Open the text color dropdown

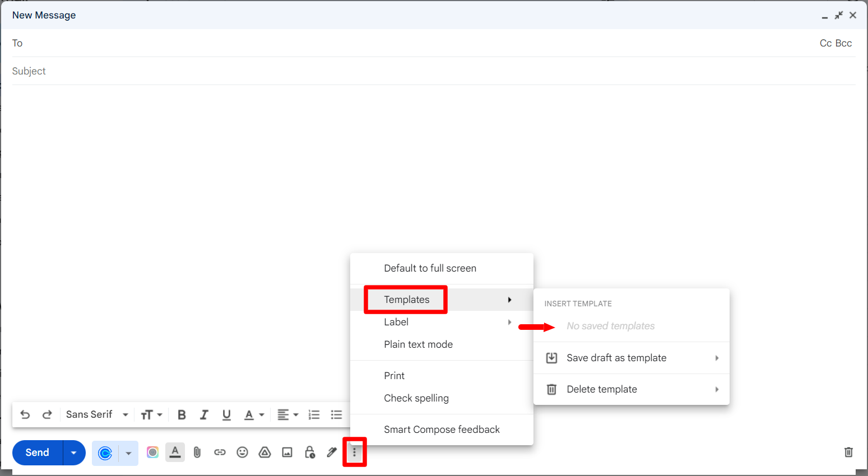254,414
